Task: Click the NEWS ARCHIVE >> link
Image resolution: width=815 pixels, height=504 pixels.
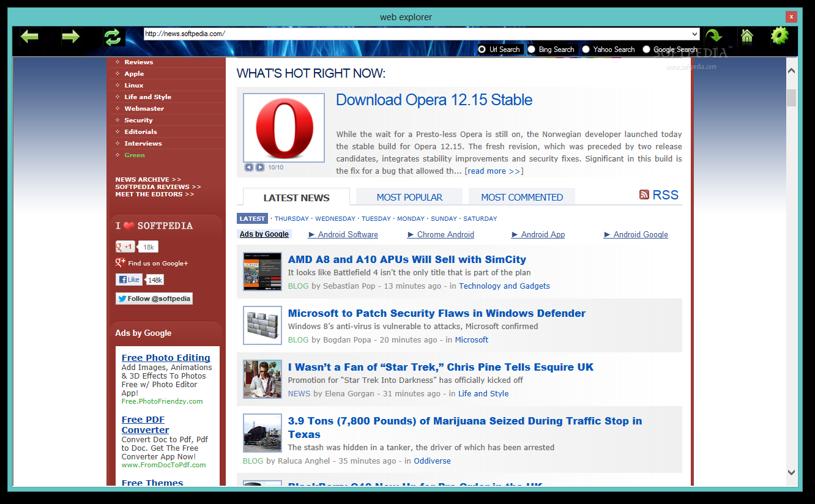Action: (148, 180)
